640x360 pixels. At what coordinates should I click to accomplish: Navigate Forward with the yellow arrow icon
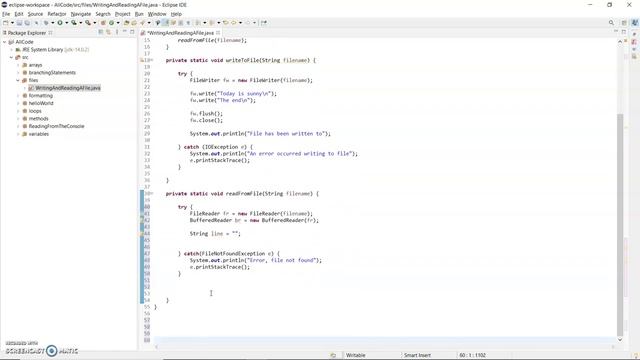(247, 23)
